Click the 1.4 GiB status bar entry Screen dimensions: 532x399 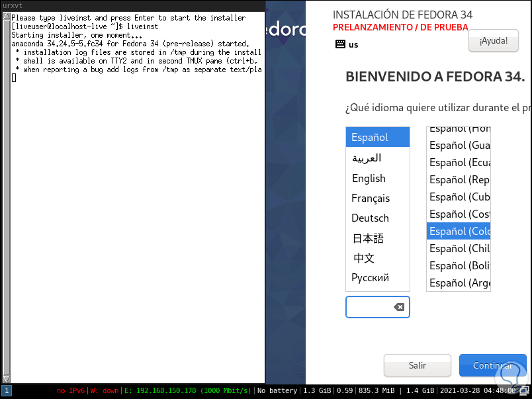420,390
